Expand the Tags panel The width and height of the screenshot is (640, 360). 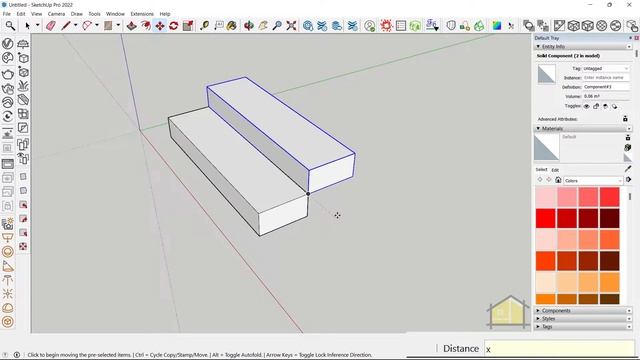[538, 327]
